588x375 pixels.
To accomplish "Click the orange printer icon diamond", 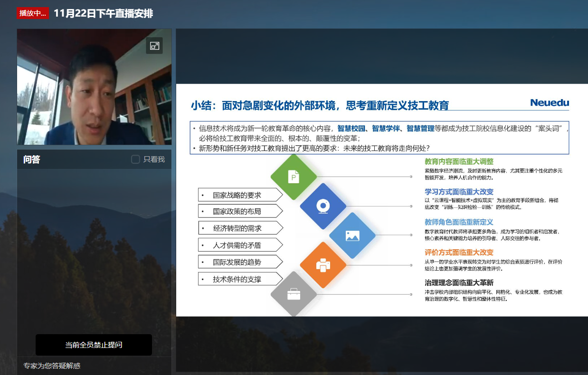I will click(x=323, y=265).
